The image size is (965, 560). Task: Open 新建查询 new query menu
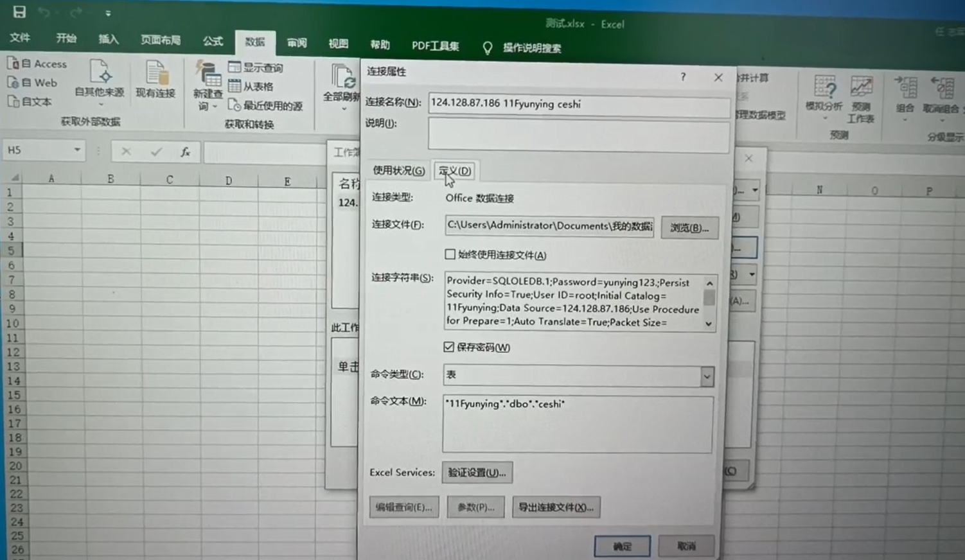coord(208,86)
